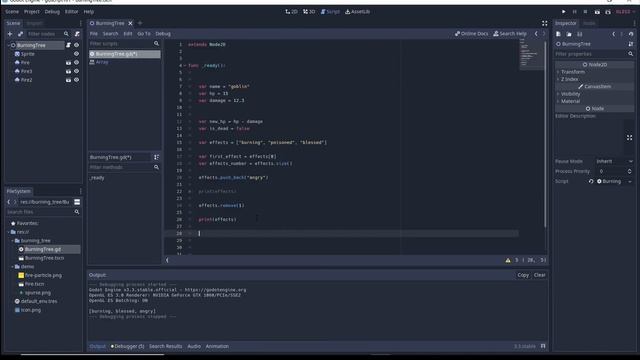Switch to the 2D workspace
This screenshot has height=360, width=640.
click(291, 12)
